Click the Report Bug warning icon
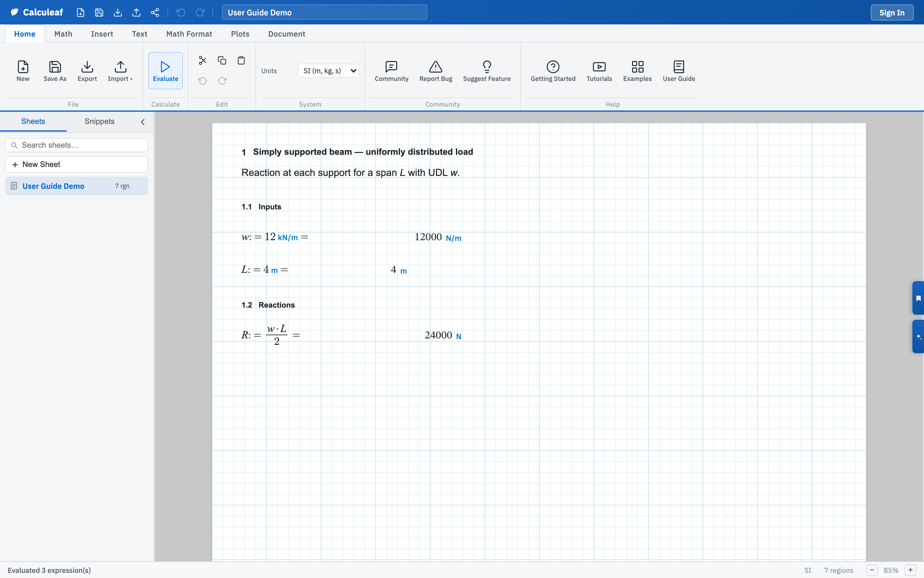This screenshot has height=578, width=924. tap(436, 71)
